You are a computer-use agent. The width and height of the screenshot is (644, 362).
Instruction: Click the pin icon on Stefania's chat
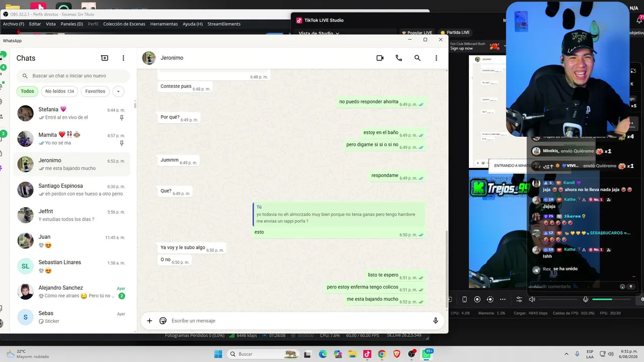click(x=122, y=118)
